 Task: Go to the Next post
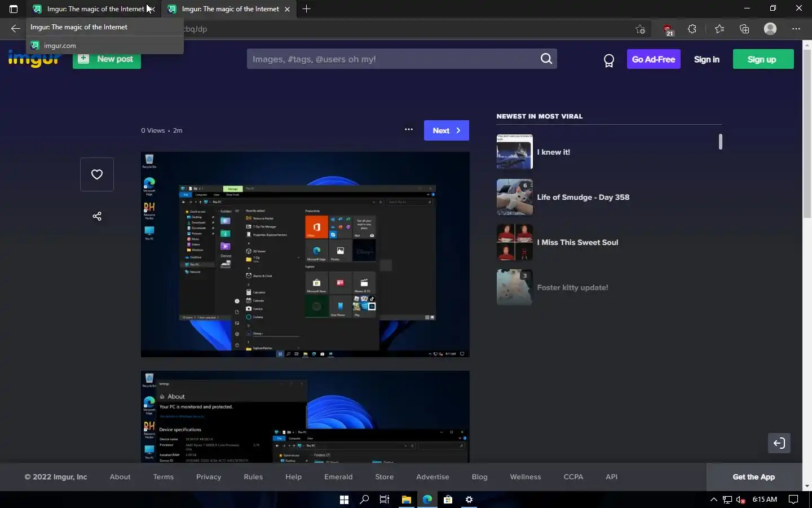tap(446, 130)
